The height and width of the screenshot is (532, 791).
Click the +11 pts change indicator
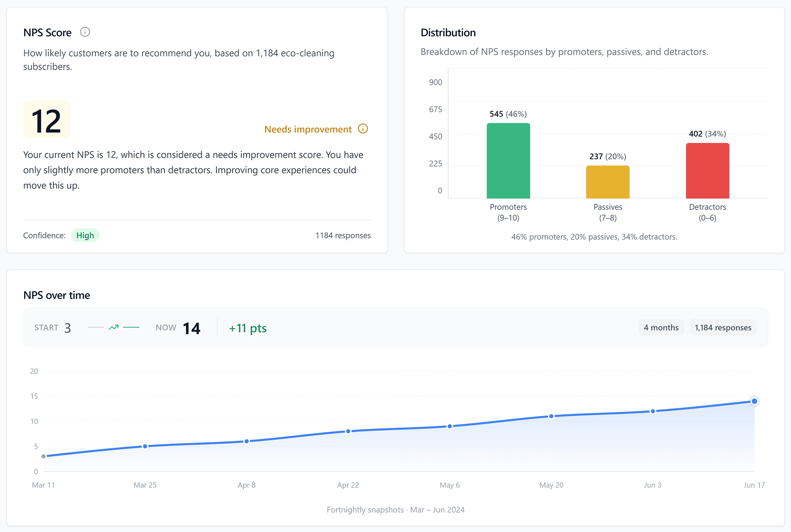(x=248, y=328)
